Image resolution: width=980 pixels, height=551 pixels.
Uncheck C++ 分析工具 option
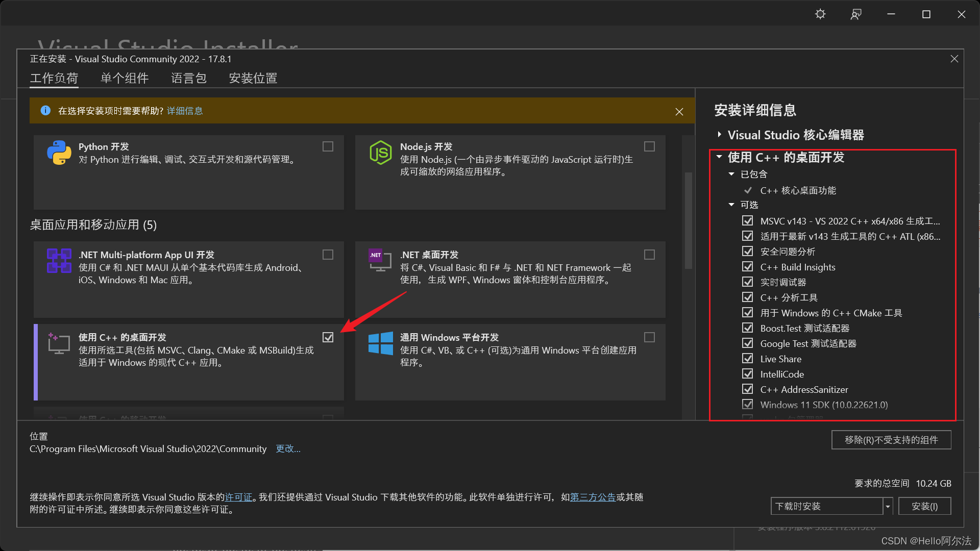click(748, 297)
